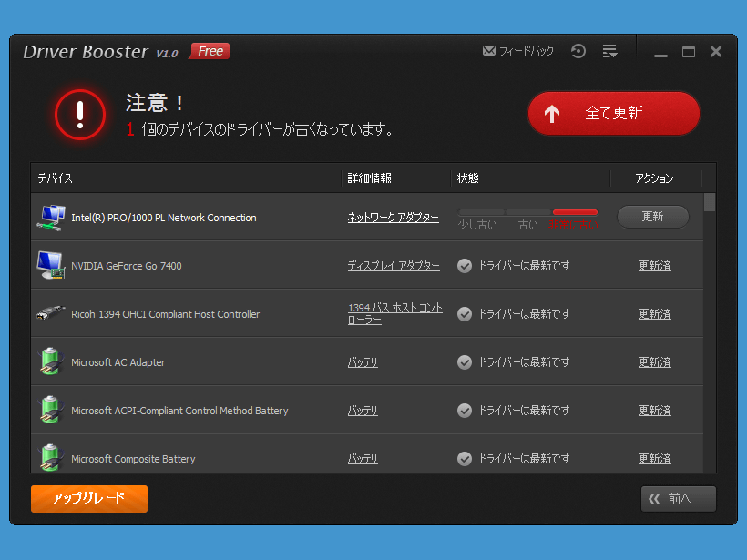Click the 少し古い slightly old status label
Viewport: 747px width, 560px height.
(477, 225)
